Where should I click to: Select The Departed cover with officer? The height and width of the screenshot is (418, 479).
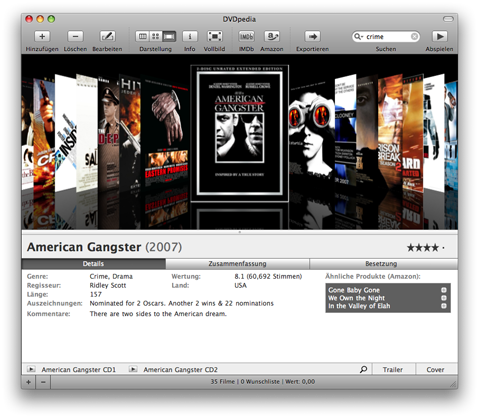click(x=109, y=133)
